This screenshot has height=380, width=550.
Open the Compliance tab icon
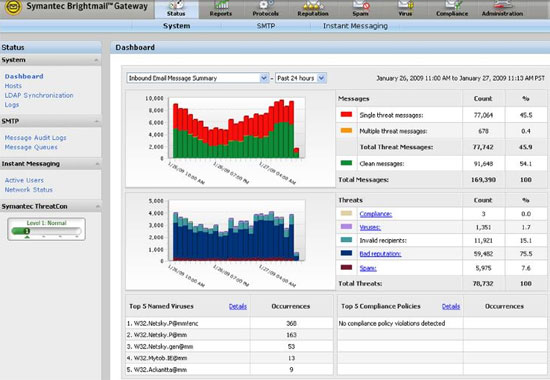click(x=452, y=5)
